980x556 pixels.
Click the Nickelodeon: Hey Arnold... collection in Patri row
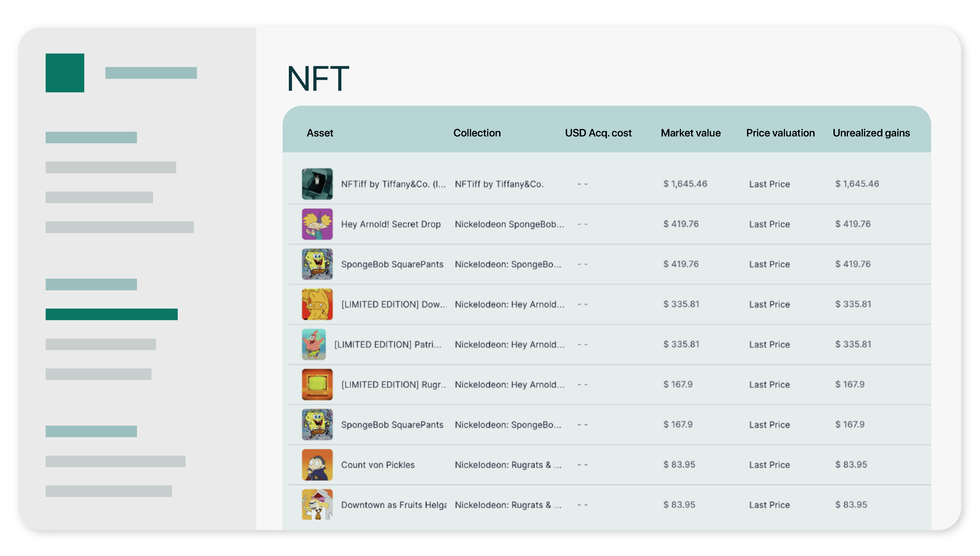(509, 344)
